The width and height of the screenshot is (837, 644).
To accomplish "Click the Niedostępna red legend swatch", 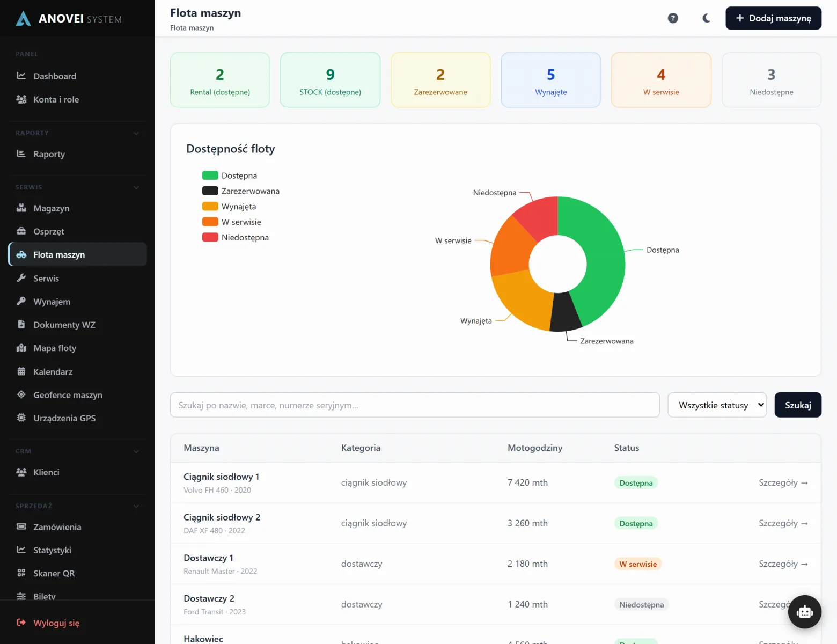I will point(210,237).
